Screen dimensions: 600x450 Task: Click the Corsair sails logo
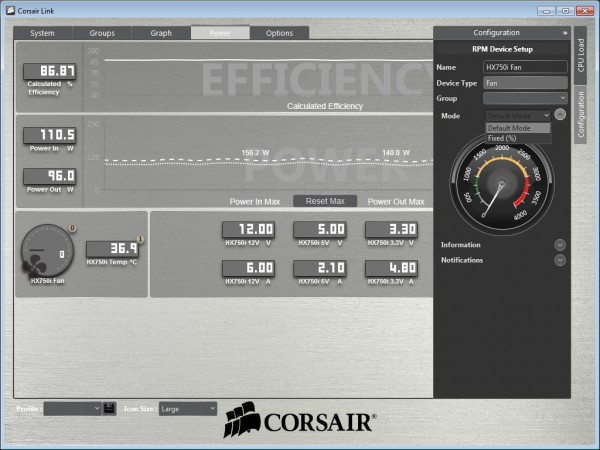242,419
